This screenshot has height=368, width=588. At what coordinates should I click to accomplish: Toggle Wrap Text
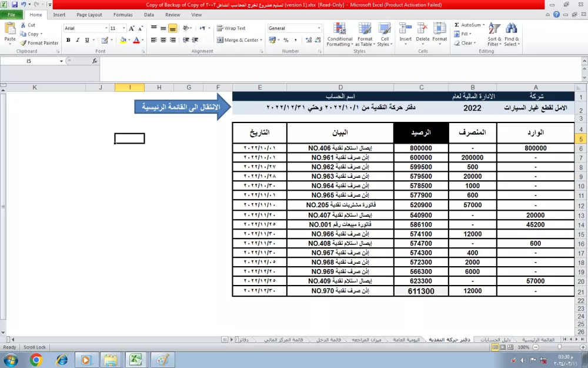231,28
